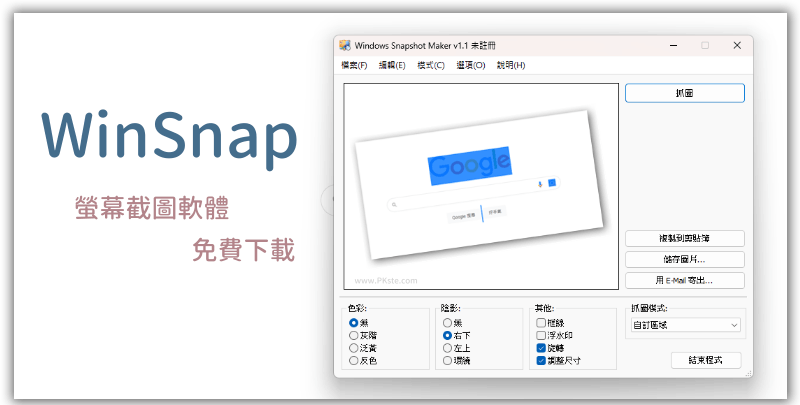Select 反色 color option
Screen dimensions: 800x405
click(363, 361)
